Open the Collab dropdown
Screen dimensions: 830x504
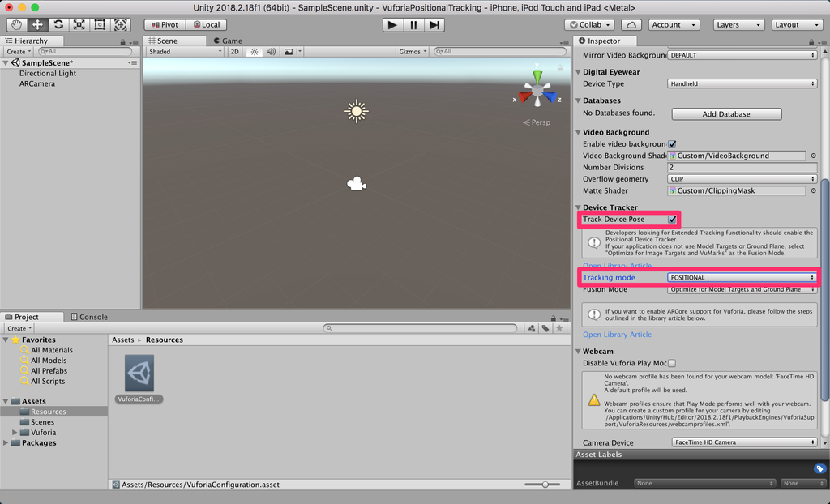(589, 25)
